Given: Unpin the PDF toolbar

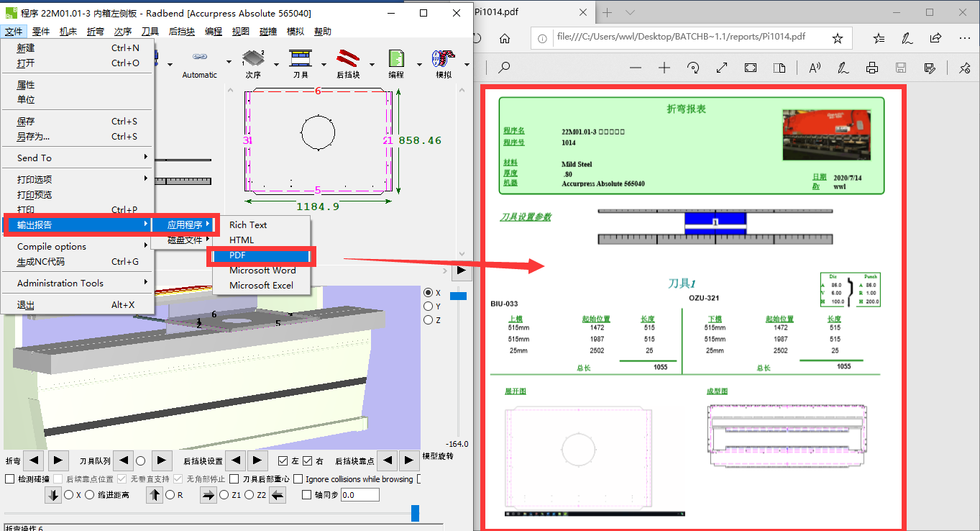Looking at the screenshot, I should click(965, 68).
